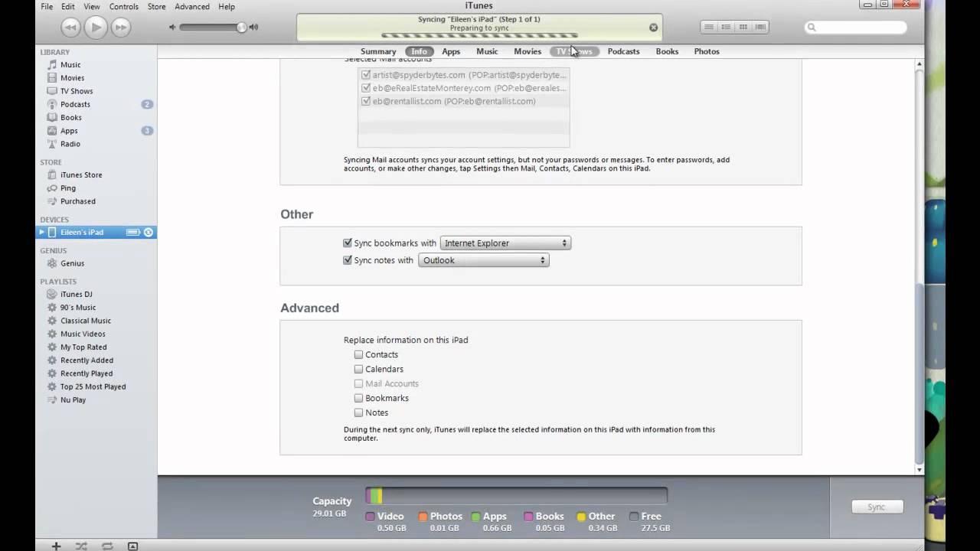The image size is (980, 551).
Task: Click the eject icon for Eileen's iPad
Action: point(149,232)
